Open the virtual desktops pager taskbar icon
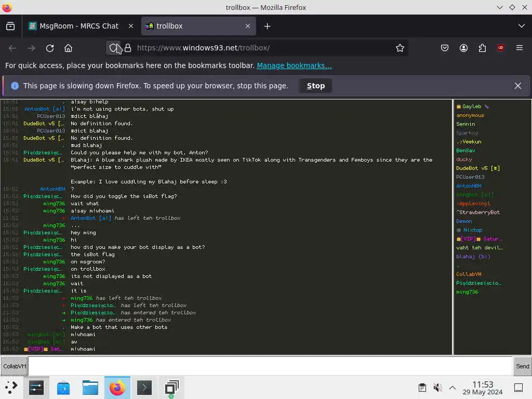This screenshot has height=399, width=532. tap(171, 388)
